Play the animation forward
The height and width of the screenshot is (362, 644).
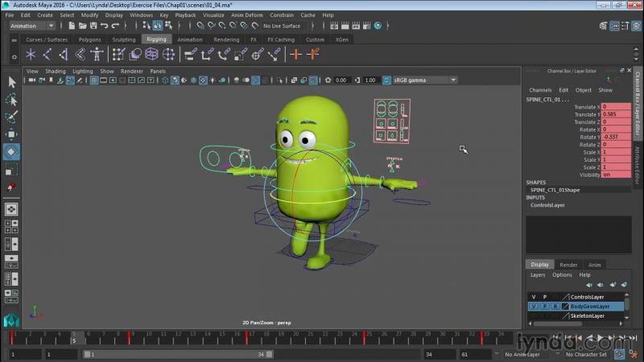[x=600, y=337]
